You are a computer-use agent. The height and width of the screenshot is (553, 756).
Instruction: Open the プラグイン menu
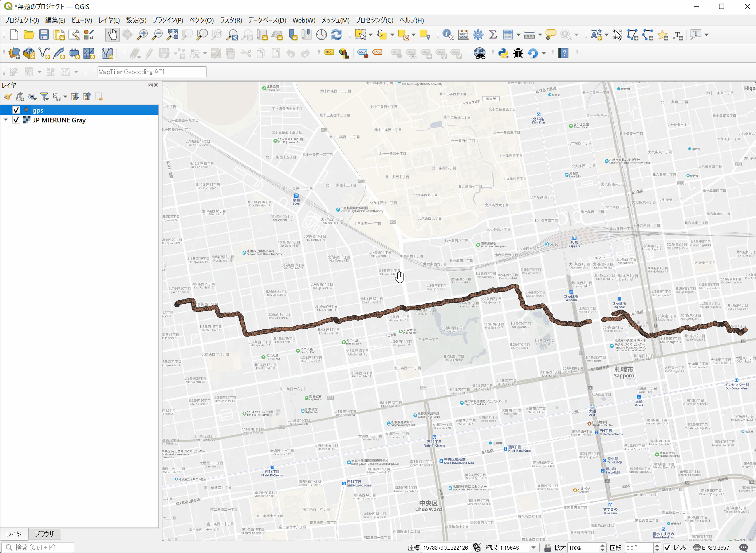[x=168, y=20]
